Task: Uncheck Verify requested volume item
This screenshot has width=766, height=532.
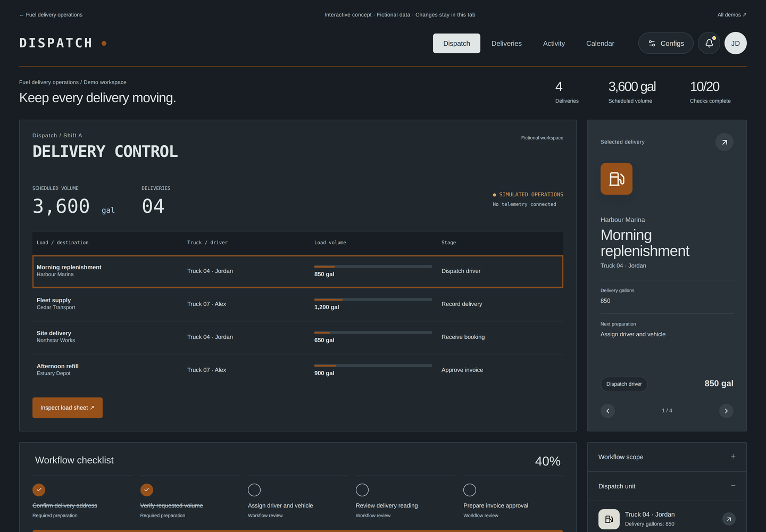Action: coord(147,490)
